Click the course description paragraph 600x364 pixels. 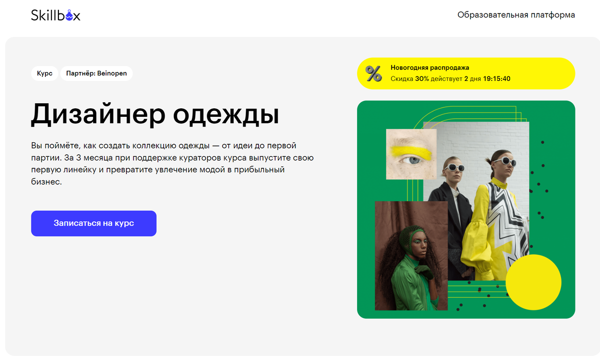(x=172, y=164)
